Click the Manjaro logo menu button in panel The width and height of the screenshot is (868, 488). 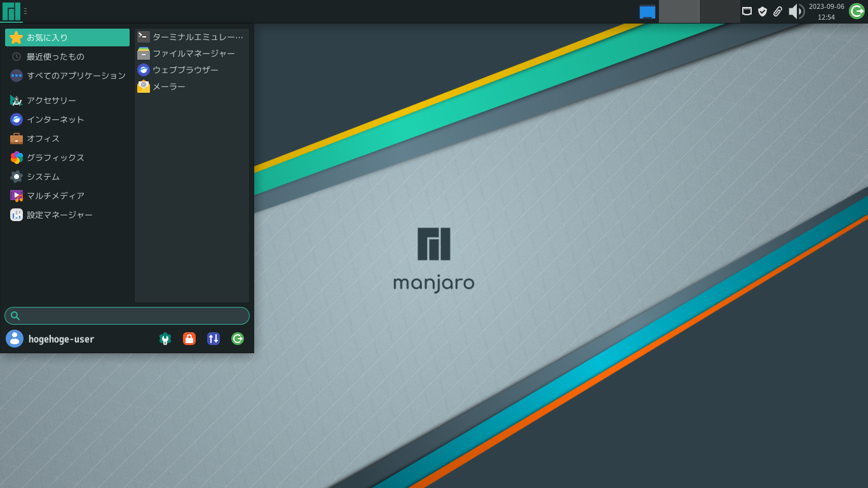[x=11, y=11]
